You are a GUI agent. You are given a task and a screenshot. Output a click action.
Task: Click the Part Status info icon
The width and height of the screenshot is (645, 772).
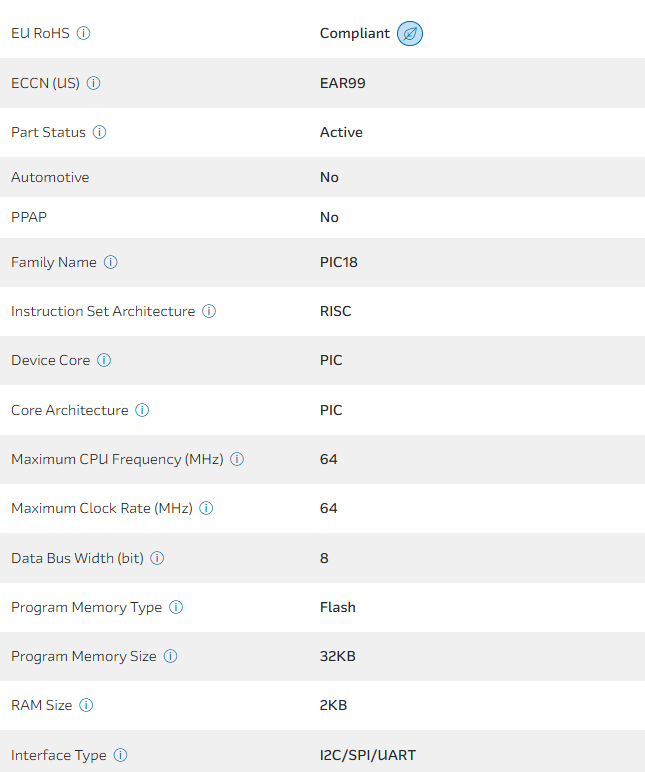pos(100,132)
